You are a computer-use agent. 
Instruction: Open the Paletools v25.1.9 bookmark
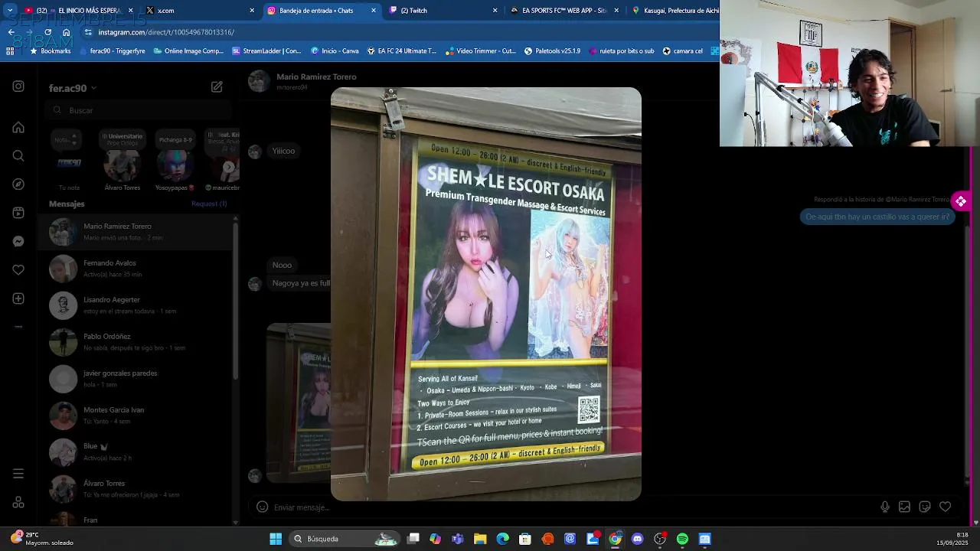pyautogui.click(x=552, y=51)
